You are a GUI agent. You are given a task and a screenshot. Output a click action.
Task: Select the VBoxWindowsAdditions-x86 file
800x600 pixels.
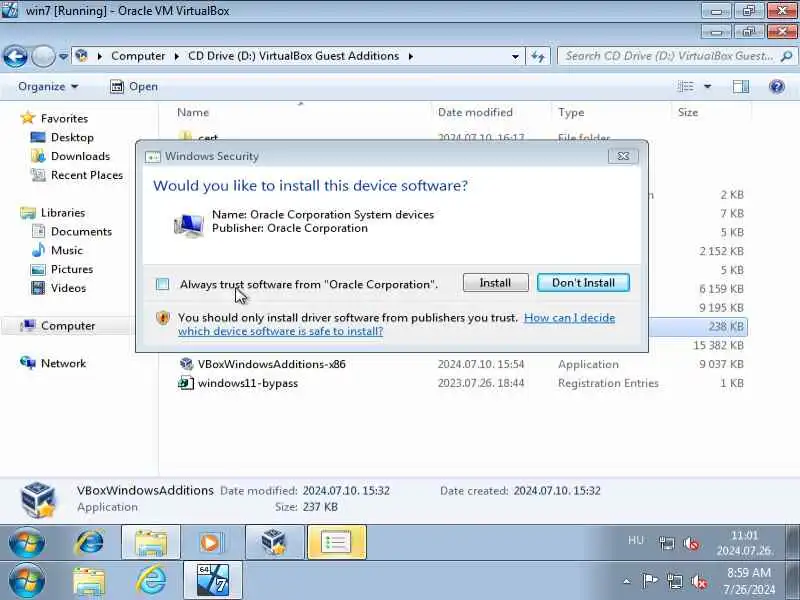pyautogui.click(x=271, y=364)
